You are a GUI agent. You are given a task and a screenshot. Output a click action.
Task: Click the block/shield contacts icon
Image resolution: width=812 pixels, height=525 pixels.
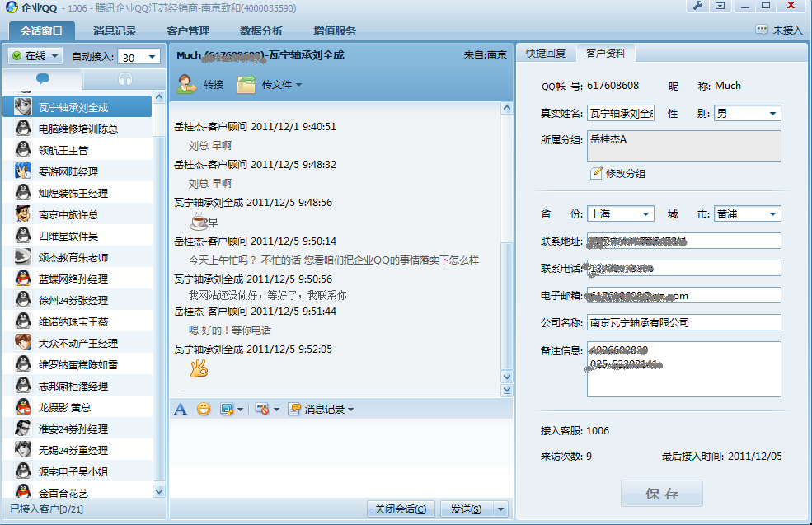(262, 409)
